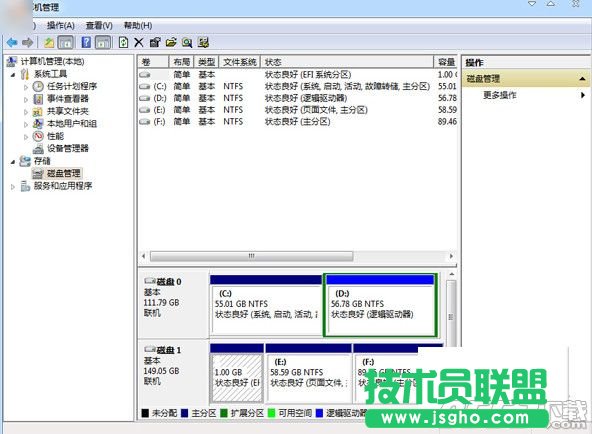592x434 pixels.
Task: Expand the 事件查看器 arrow
Action: tap(26, 100)
